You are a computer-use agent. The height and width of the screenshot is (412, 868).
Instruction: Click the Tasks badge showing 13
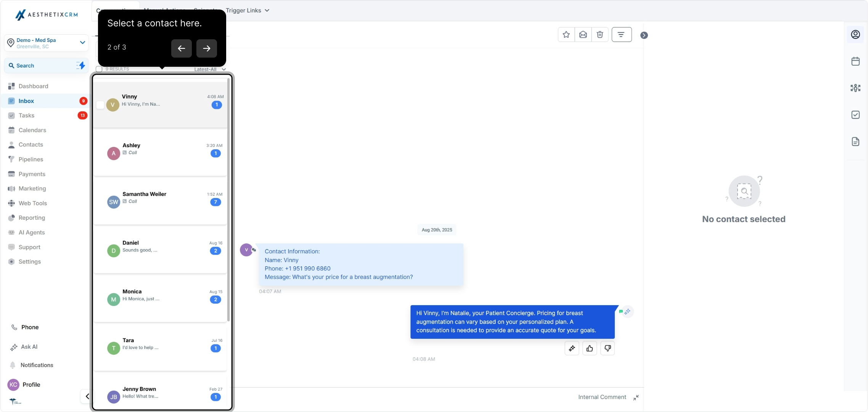tap(82, 115)
